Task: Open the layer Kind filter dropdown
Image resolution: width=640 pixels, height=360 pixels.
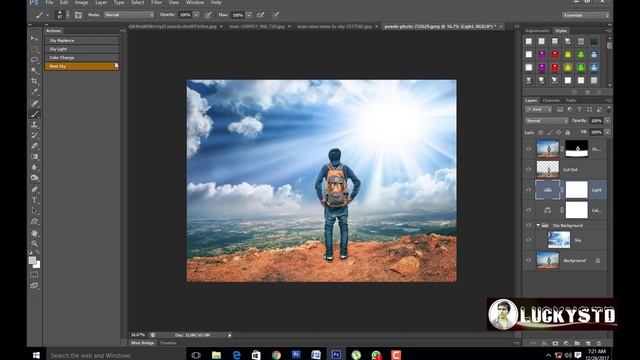Action: [x=539, y=109]
